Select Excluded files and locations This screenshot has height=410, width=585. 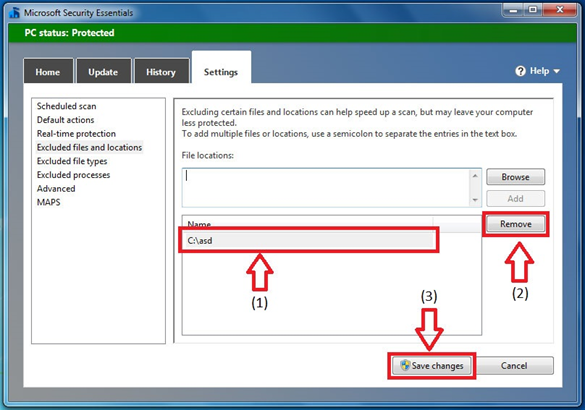point(89,147)
